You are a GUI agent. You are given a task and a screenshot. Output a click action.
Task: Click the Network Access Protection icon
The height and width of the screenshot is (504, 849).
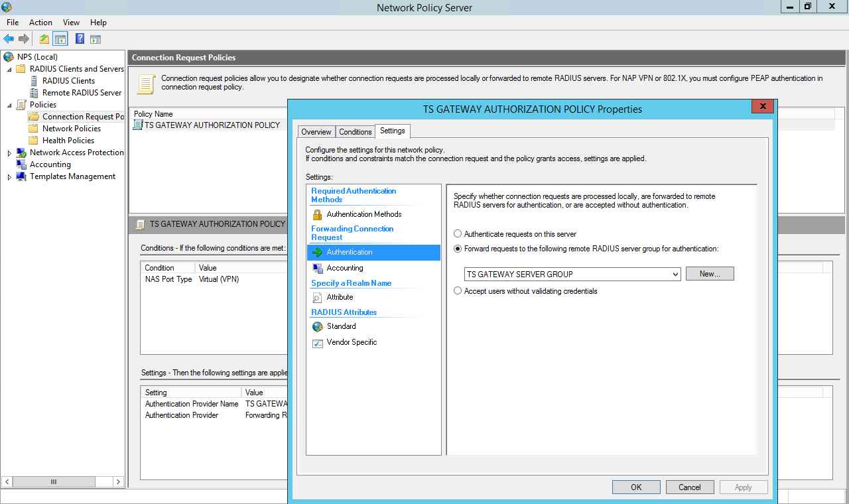click(21, 153)
